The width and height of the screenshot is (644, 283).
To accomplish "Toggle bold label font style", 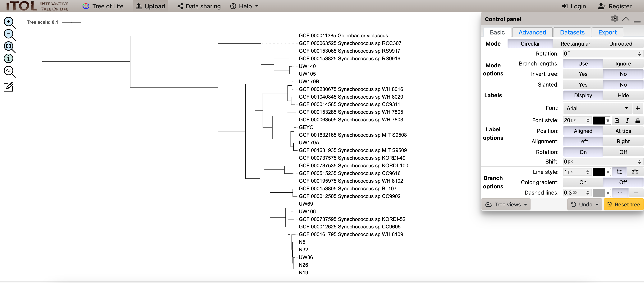I will tap(617, 121).
